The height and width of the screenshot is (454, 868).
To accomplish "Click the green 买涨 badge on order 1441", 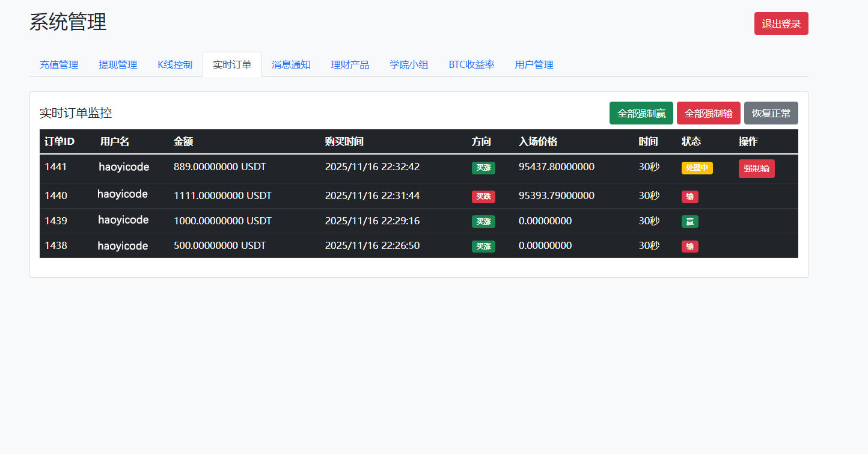I will (483, 168).
